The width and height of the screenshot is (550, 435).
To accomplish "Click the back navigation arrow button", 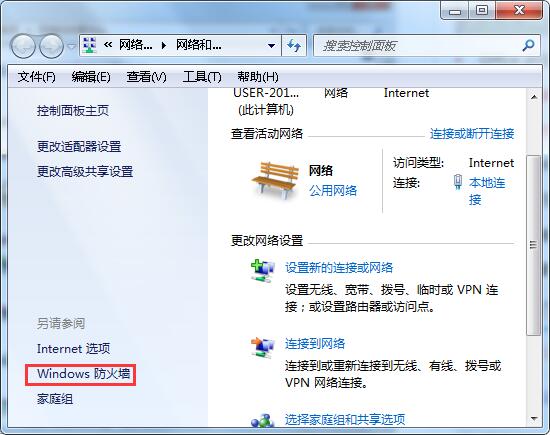I will pyautogui.click(x=23, y=46).
